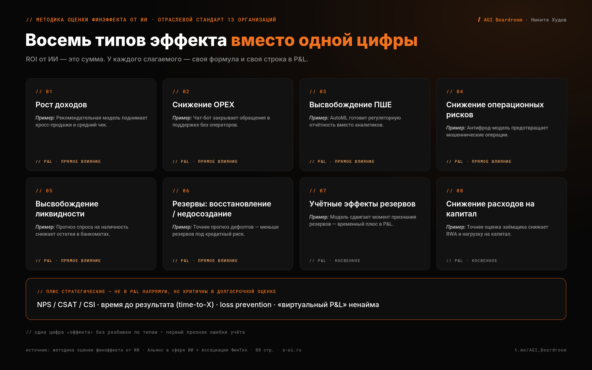Screen dimensions: 592x370
Task: Click the orange 'Плюс стратегические' banner heading
Action: click(x=156, y=291)
